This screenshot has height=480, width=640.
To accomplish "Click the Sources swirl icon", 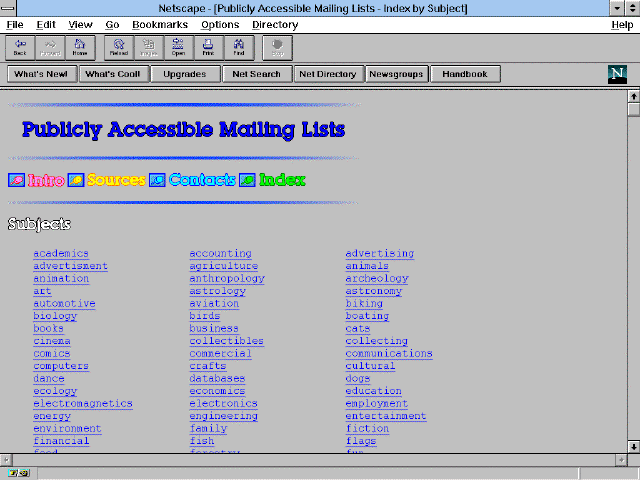I will [x=76, y=180].
